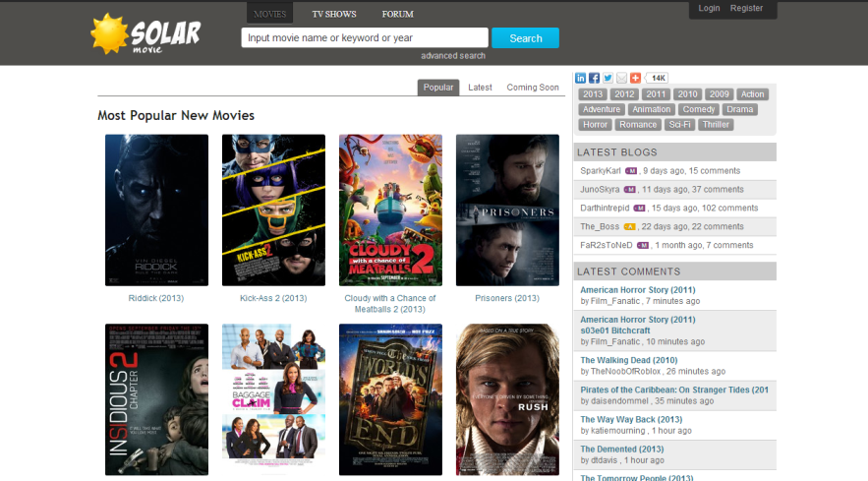The image size is (868, 481).
Task: Select the Popular tab
Action: point(438,88)
